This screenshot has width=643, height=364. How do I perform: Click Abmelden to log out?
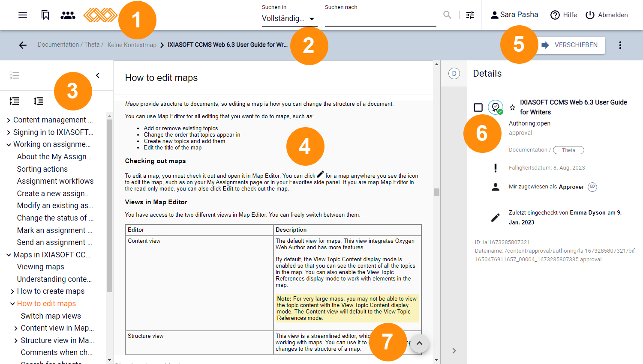coord(606,15)
